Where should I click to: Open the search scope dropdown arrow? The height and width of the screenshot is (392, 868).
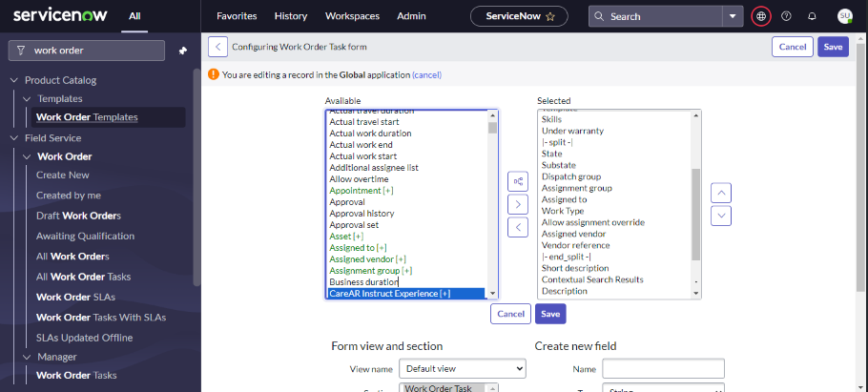tap(733, 16)
